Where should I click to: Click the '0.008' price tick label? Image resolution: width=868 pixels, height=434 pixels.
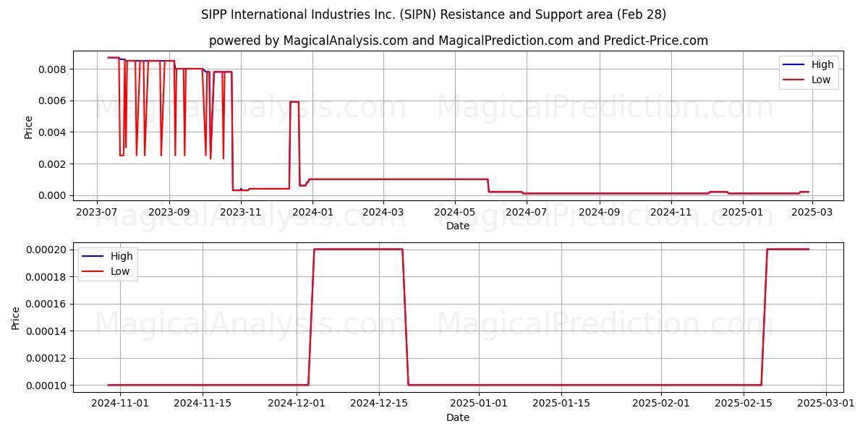coord(54,69)
